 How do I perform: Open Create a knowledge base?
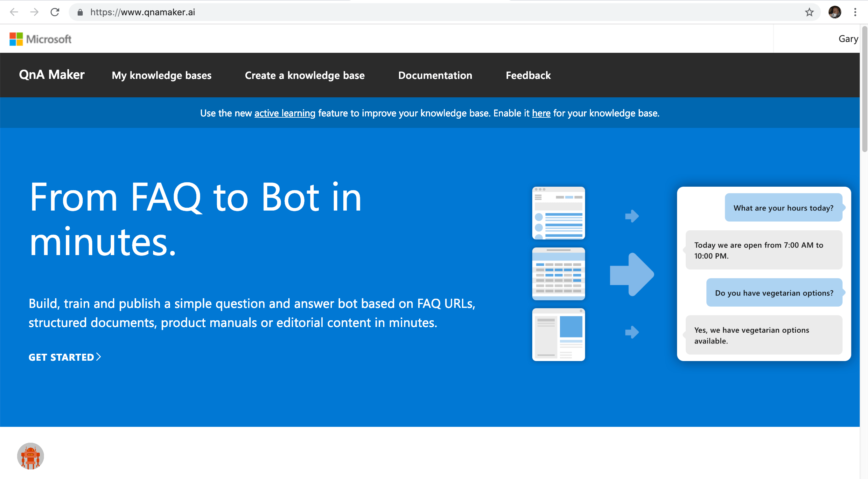(304, 75)
